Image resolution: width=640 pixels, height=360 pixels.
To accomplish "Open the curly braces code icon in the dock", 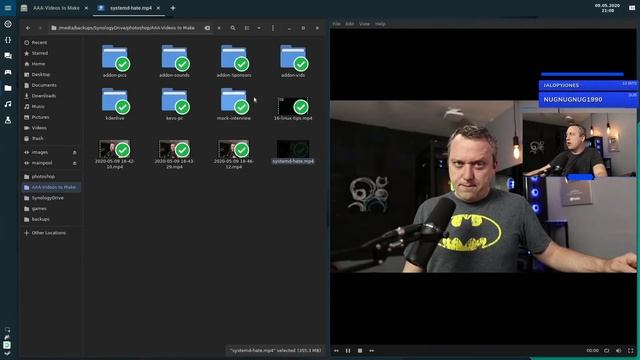I will (x=8, y=40).
